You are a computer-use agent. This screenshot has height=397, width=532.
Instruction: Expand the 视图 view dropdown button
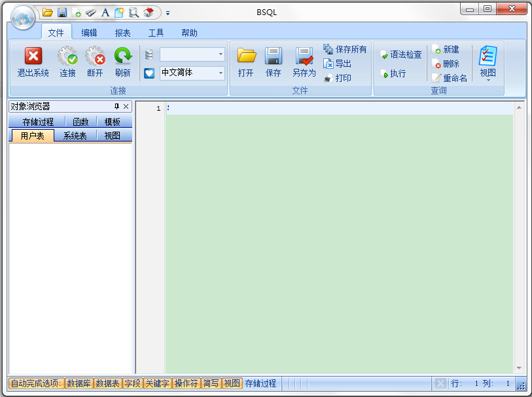pos(488,64)
